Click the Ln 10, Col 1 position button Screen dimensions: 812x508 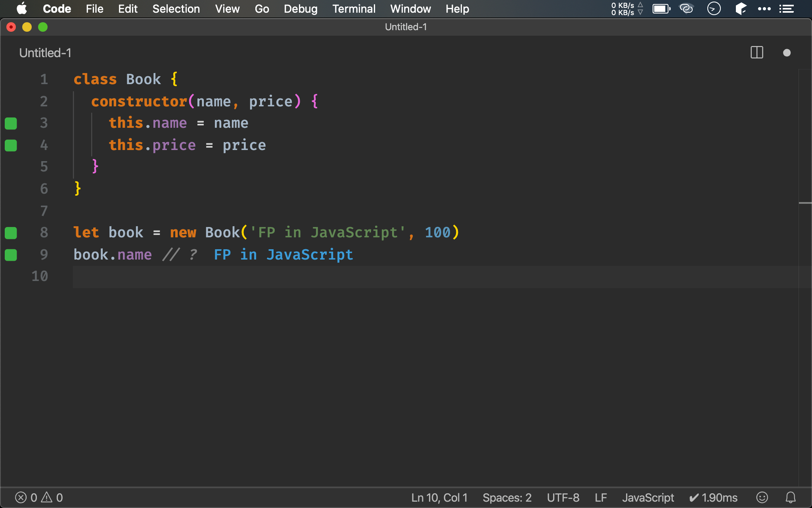tap(439, 497)
